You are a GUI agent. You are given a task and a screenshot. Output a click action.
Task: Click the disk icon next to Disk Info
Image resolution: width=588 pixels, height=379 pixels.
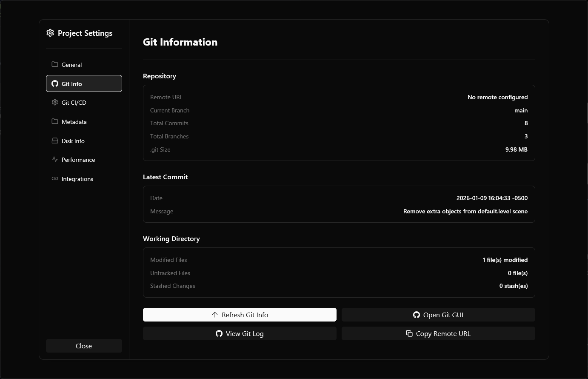coord(55,141)
